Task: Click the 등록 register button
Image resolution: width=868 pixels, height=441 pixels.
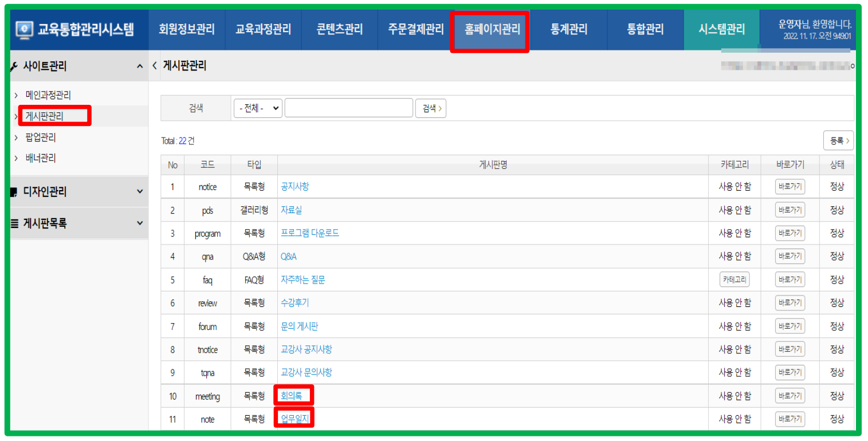Action: tap(838, 140)
